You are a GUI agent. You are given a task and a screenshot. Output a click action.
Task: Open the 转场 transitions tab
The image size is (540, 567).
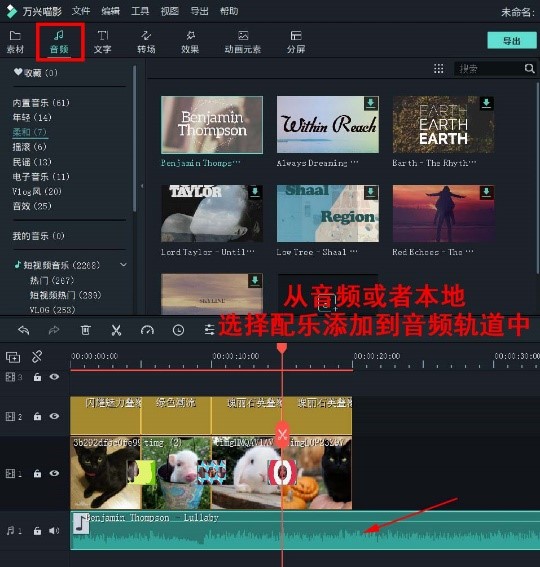click(146, 42)
